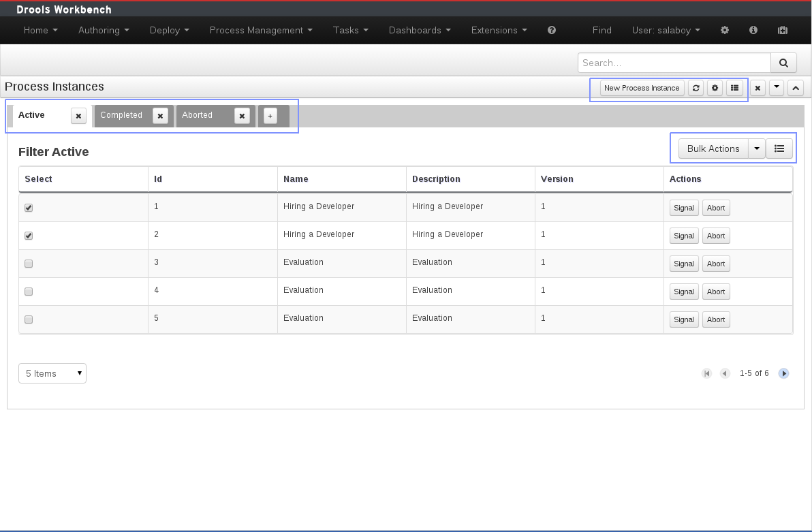The height and width of the screenshot is (532, 812).
Task: Uncheck the checkbox for instance 1
Action: [29, 208]
